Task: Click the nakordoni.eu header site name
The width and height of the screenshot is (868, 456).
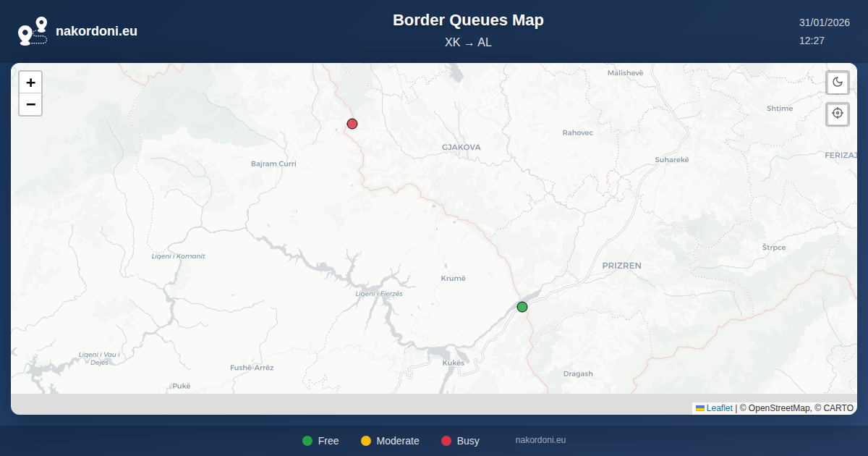Action: 96,31
